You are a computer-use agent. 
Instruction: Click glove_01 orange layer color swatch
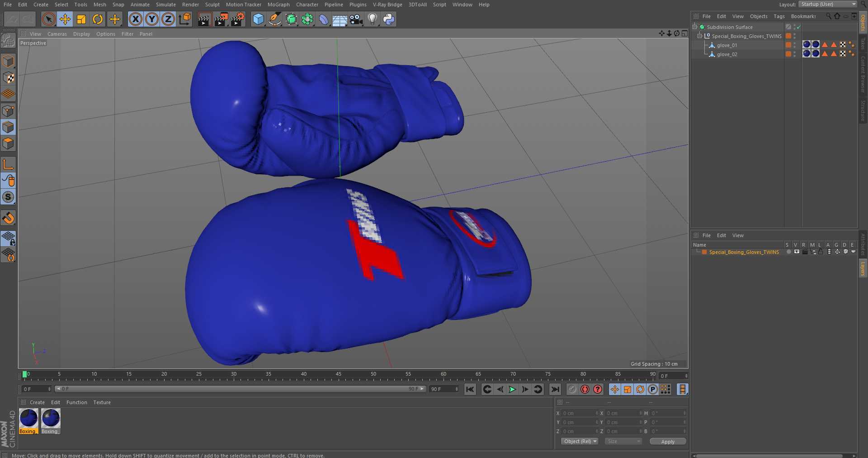788,45
